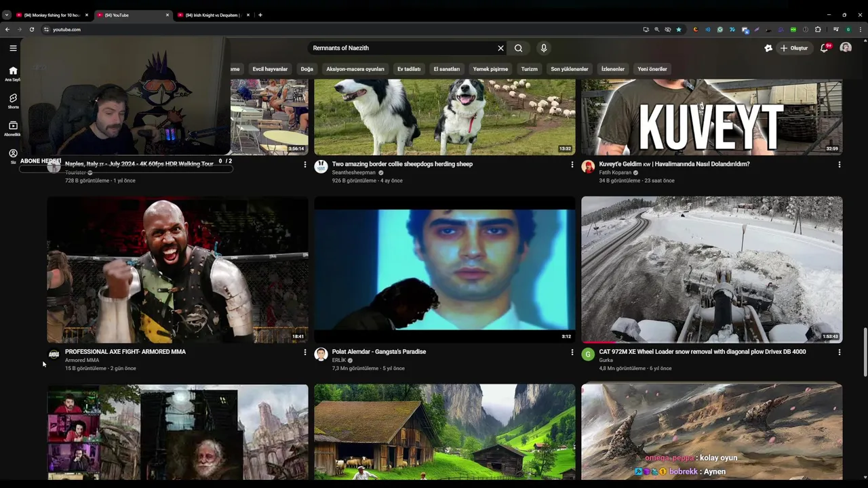Go to YouTube Home in sidebar
Image resolution: width=868 pixels, height=488 pixels.
(x=13, y=74)
